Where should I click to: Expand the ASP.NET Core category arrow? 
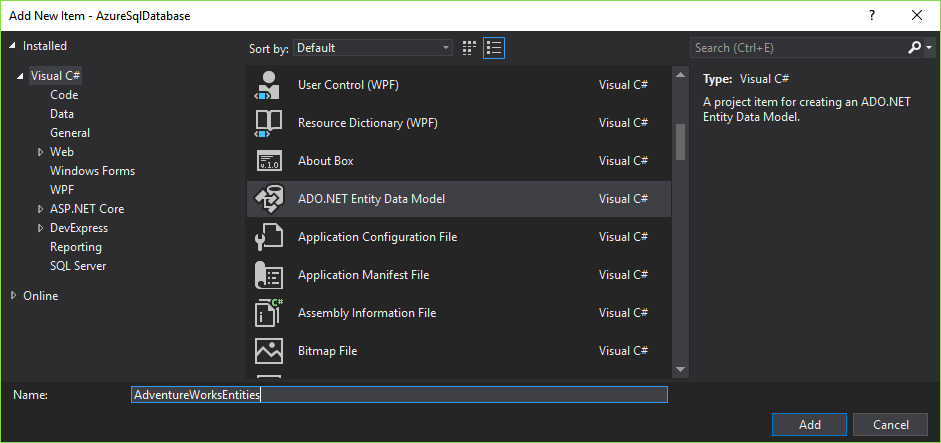[41, 209]
